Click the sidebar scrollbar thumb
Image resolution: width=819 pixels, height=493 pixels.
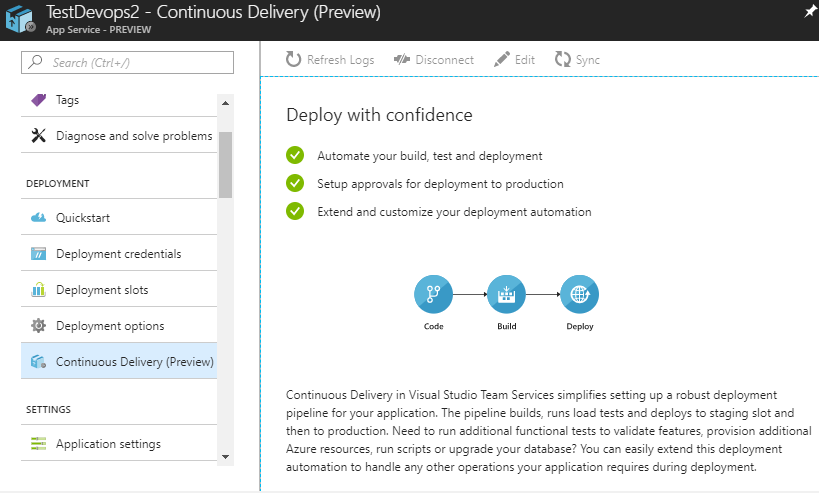[226, 165]
